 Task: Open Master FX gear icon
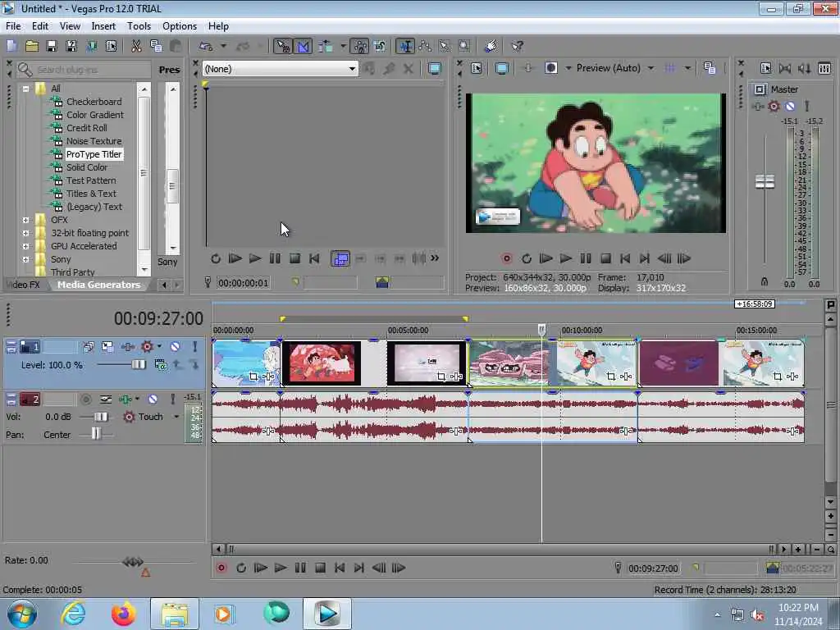point(774,106)
